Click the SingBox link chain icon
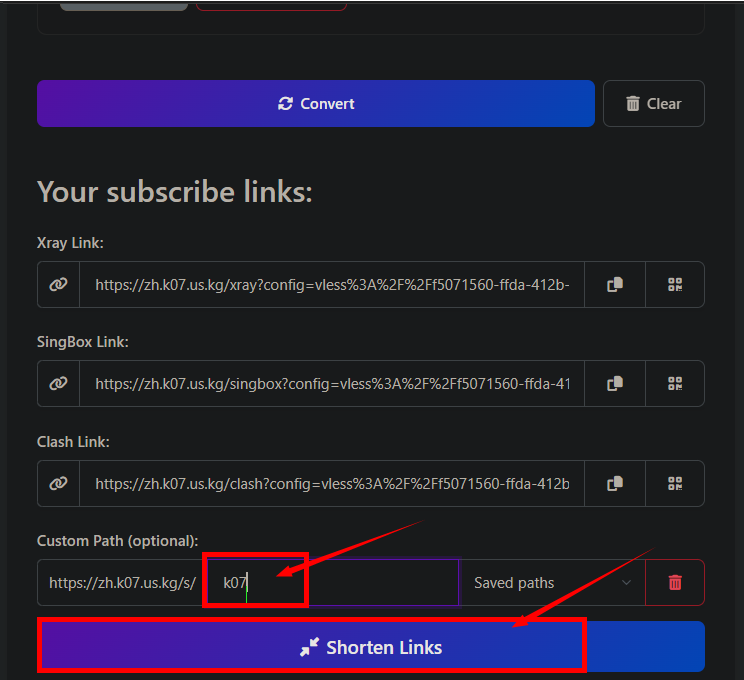The image size is (744, 680). (59, 384)
